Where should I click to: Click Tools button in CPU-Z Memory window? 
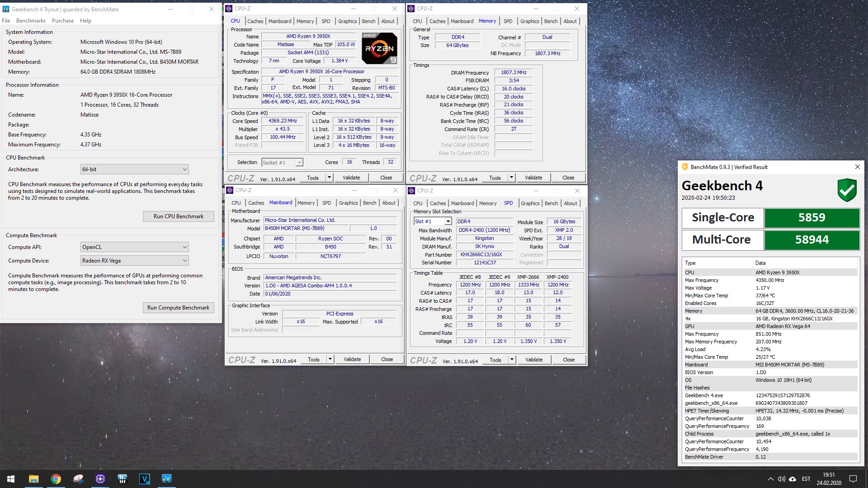pos(495,178)
